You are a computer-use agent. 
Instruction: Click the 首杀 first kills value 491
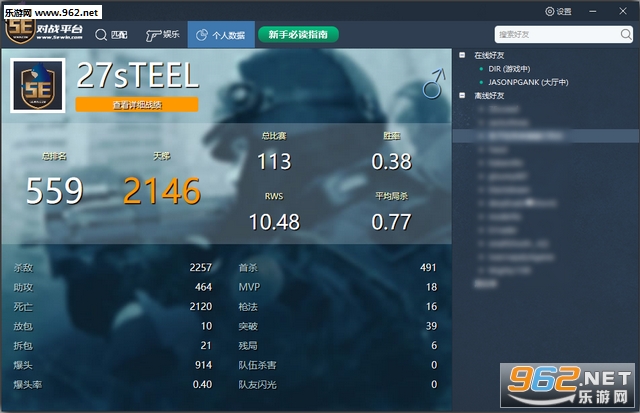(x=428, y=268)
